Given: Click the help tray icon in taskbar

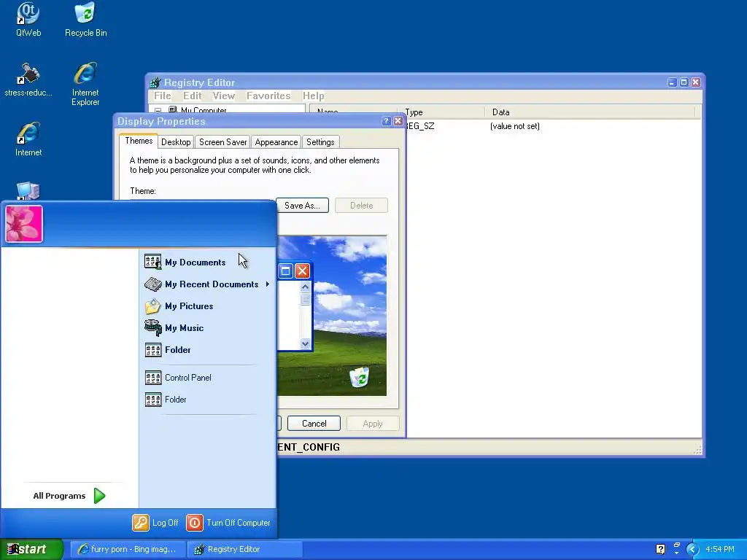Looking at the screenshot, I should tap(660, 549).
